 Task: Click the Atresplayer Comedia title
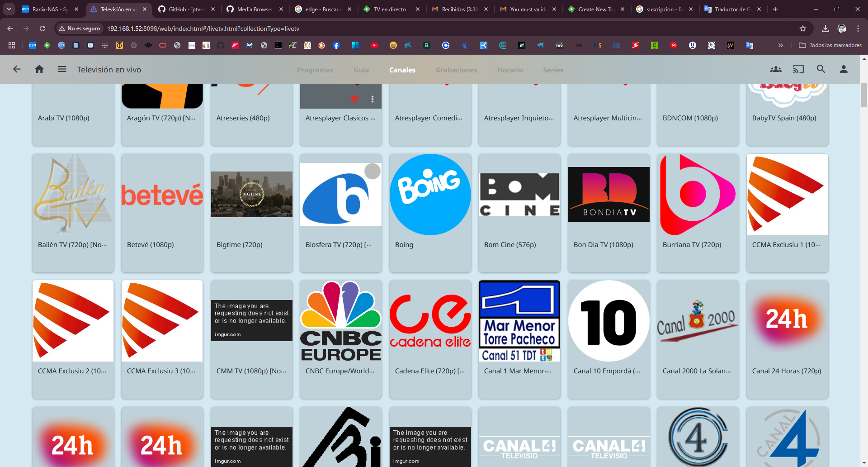[429, 118]
